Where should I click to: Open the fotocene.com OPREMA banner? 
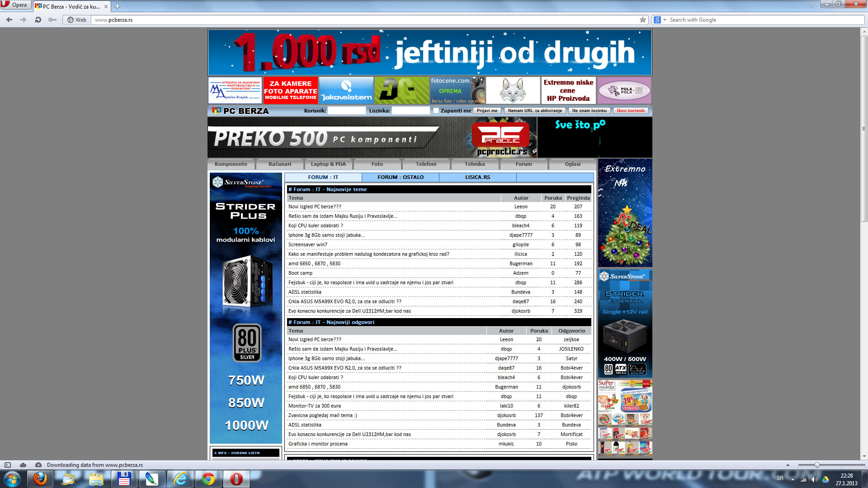pos(458,90)
